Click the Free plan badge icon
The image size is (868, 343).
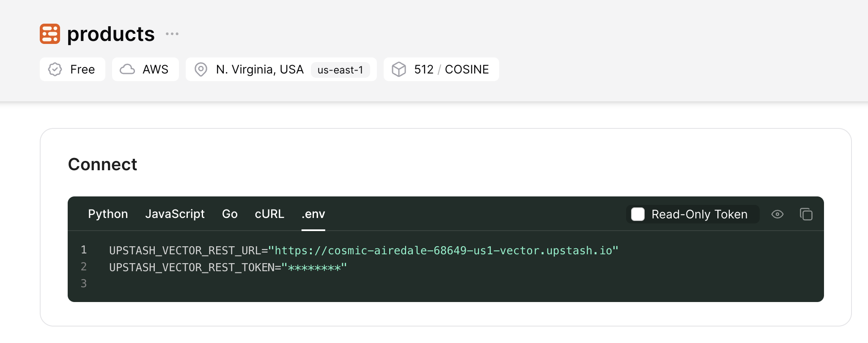(55, 69)
